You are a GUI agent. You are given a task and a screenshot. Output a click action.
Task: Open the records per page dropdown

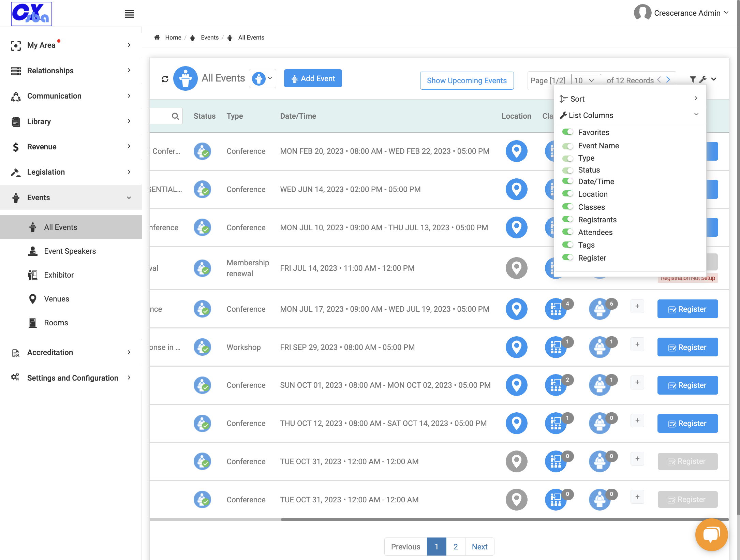(x=586, y=80)
